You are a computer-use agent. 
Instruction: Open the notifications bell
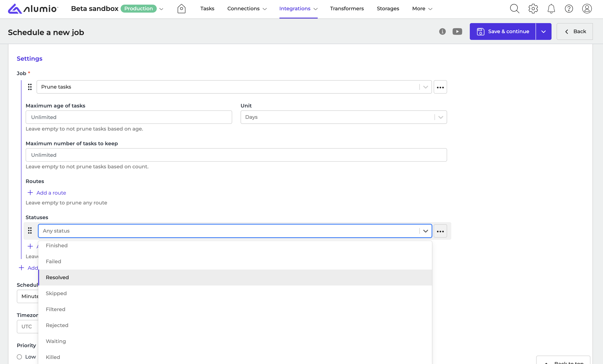point(551,9)
